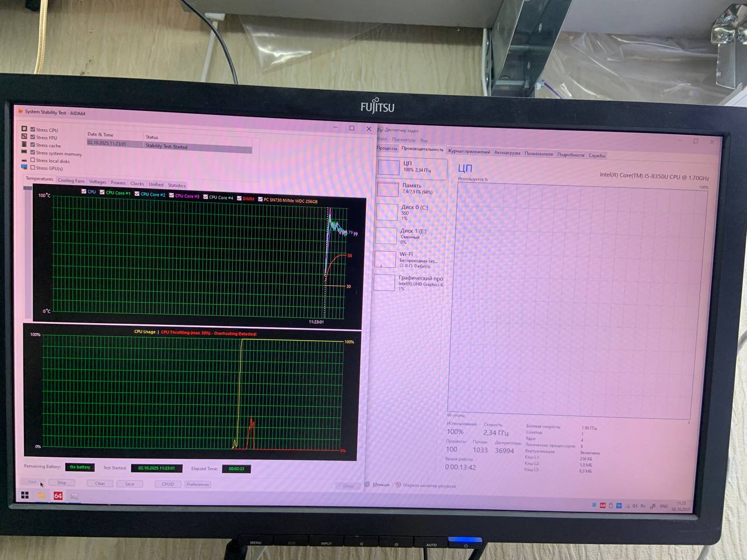Image resolution: width=747 pixels, height=560 pixels.
Task: Open the Windows Start menu
Action: [25, 495]
